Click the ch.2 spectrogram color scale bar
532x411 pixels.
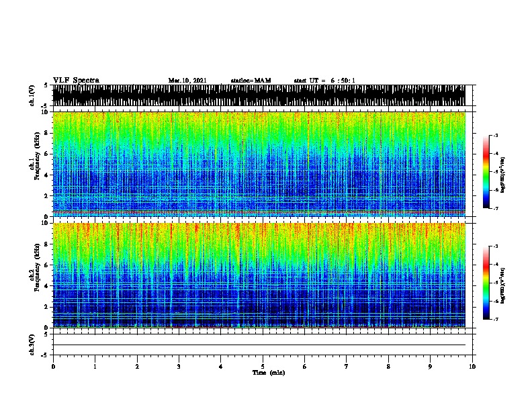(x=486, y=283)
